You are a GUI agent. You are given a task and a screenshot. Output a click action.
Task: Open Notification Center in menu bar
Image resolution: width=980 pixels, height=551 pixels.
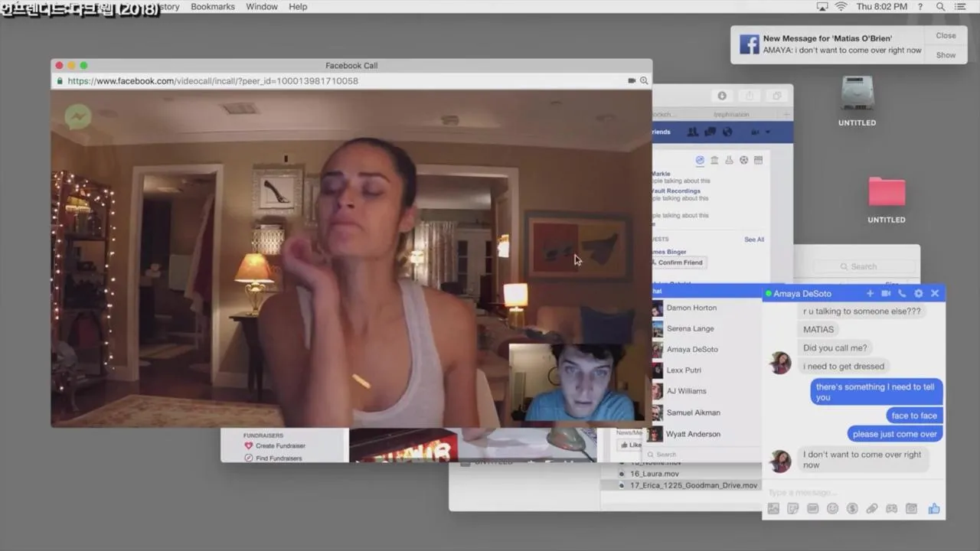960,6
